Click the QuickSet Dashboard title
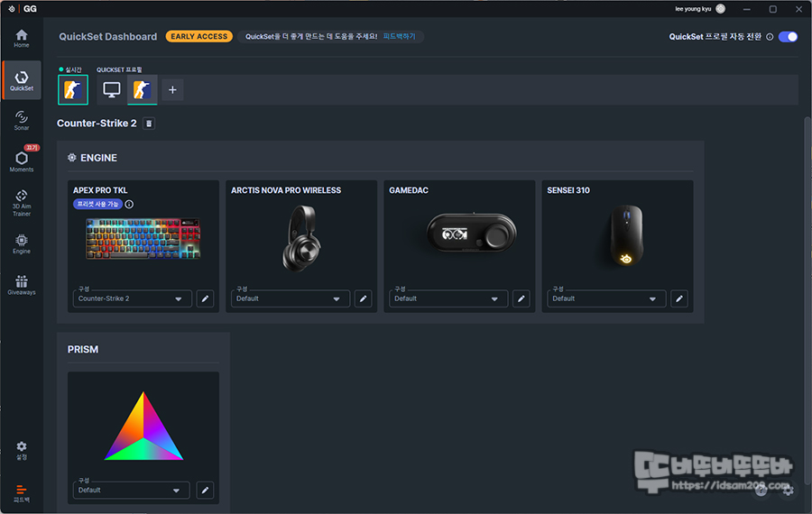The image size is (812, 514). click(107, 37)
